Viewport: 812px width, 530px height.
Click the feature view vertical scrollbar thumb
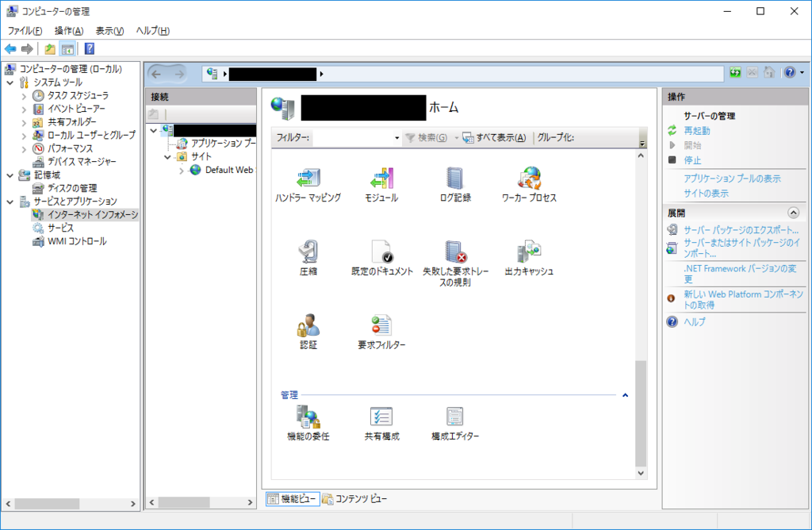[x=641, y=413]
